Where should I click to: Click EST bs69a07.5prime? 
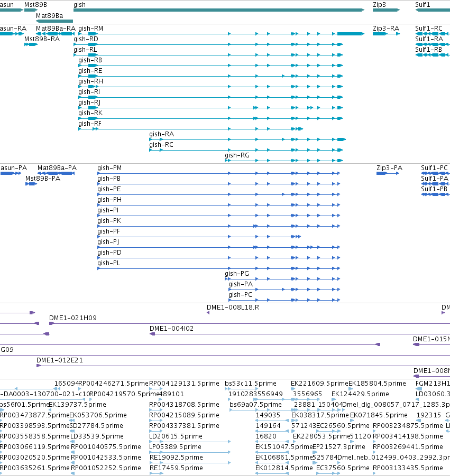tap(255, 405)
